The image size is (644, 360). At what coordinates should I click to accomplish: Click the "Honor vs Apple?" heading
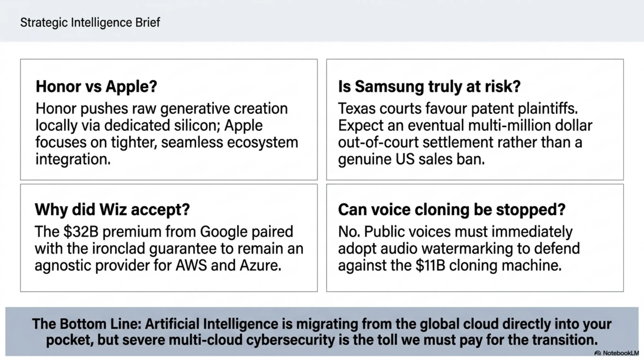click(96, 86)
